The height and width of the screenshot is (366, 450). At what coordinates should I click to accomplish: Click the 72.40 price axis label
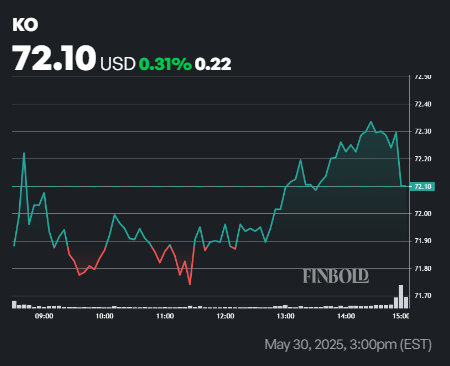coord(423,104)
